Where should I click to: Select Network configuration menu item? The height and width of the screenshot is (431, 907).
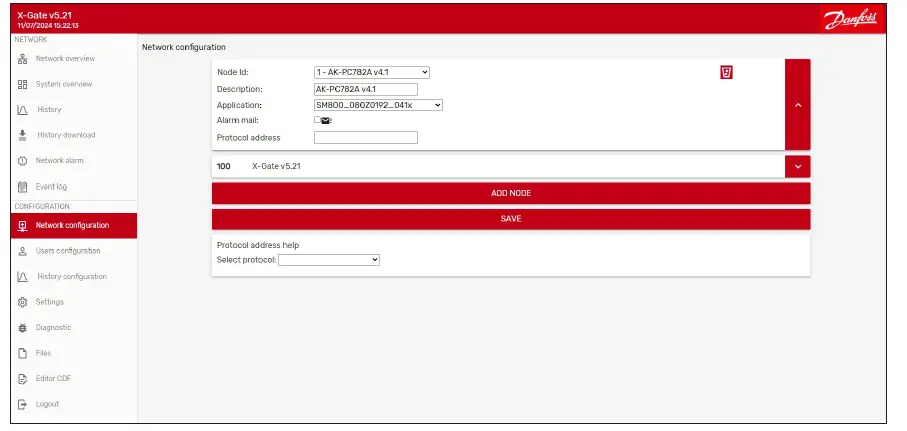point(73,226)
